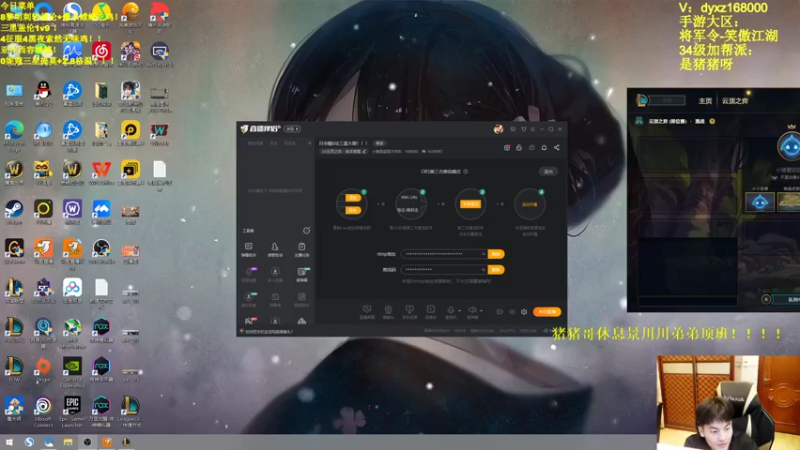The height and width of the screenshot is (450, 800).
Task: Click the edit pencil on category tag
Action: pyautogui.click(x=364, y=152)
